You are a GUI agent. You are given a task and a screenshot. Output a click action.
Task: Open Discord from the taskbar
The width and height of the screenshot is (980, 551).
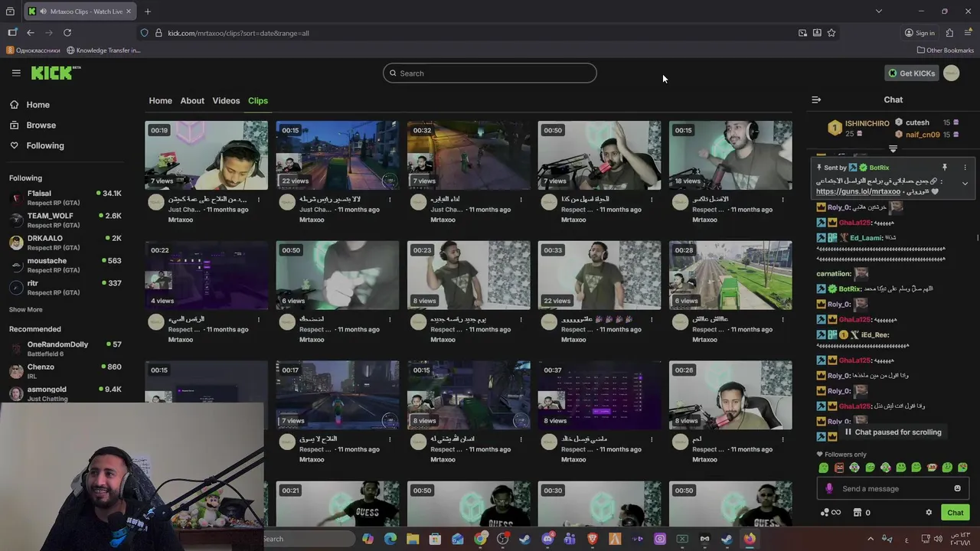click(x=547, y=539)
